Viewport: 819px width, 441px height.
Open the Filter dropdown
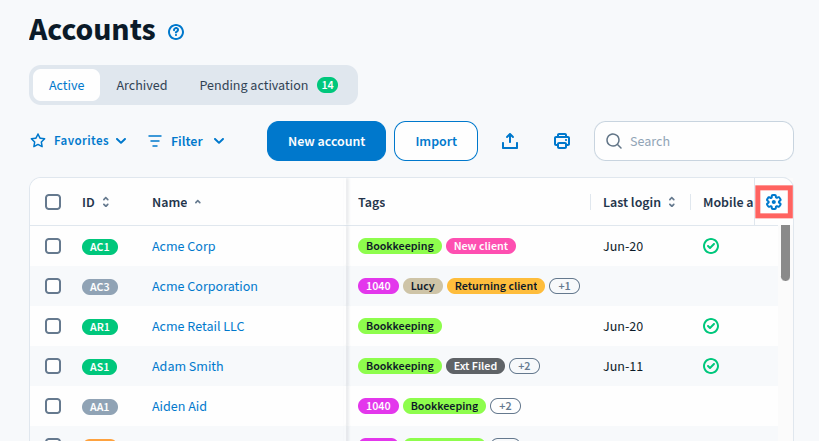186,141
